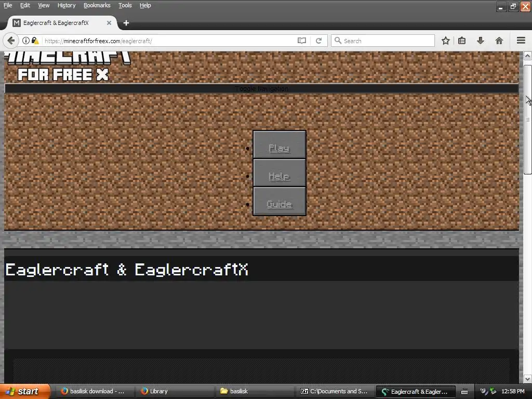This screenshot has width=532, height=399.
Task: Click the search magnifier icon
Action: tap(338, 41)
